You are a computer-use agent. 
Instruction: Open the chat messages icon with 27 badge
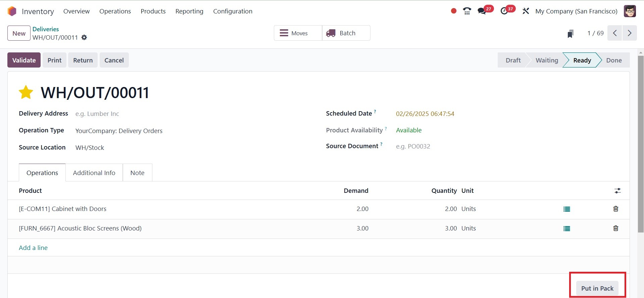click(482, 11)
